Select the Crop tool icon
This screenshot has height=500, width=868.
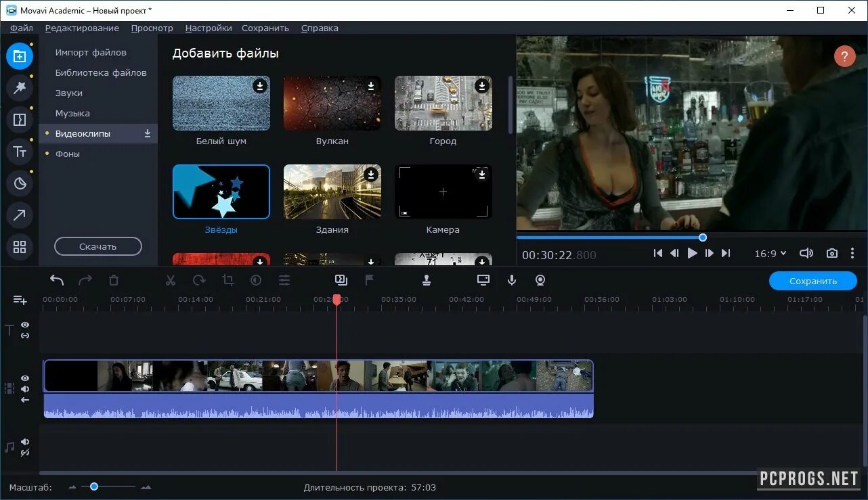coord(227,280)
